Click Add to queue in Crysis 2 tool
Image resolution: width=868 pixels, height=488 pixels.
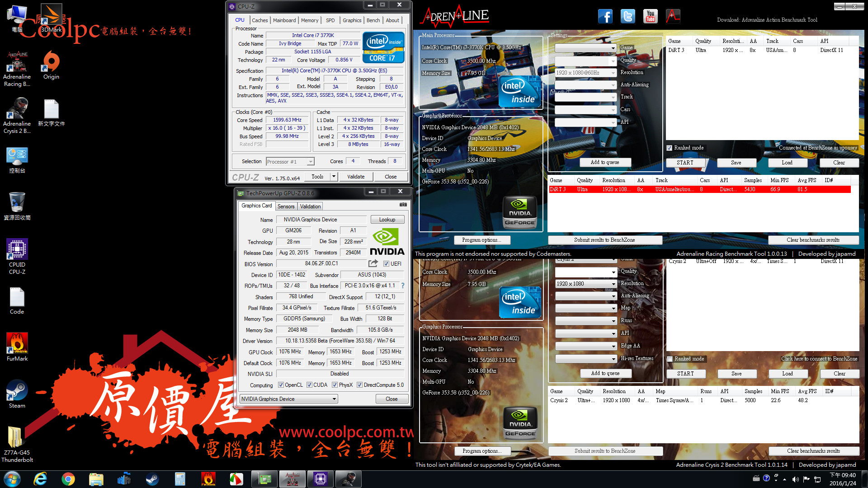(605, 373)
